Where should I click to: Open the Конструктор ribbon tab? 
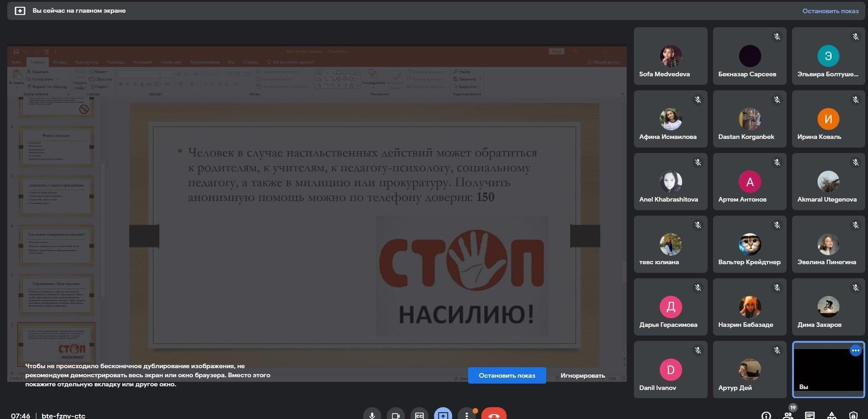coord(86,62)
